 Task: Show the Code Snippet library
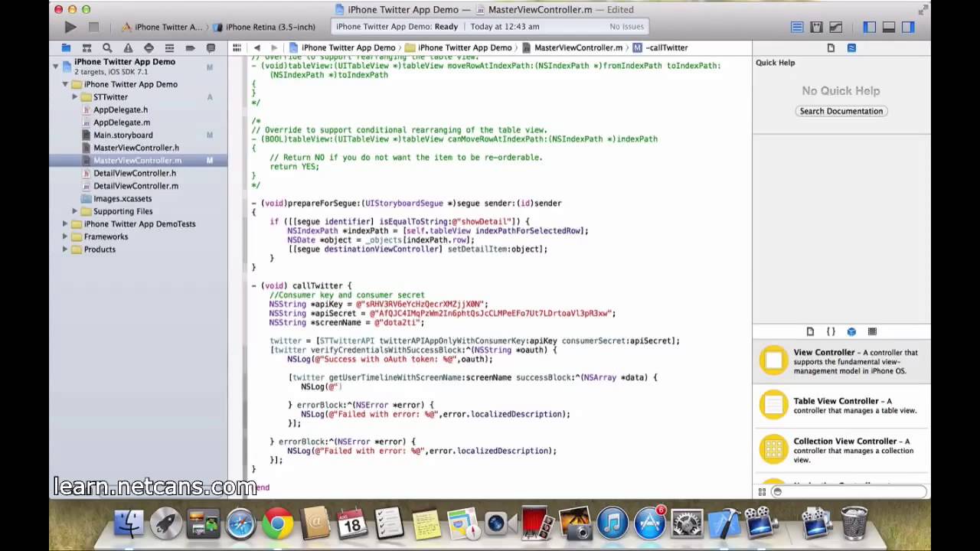[831, 331]
